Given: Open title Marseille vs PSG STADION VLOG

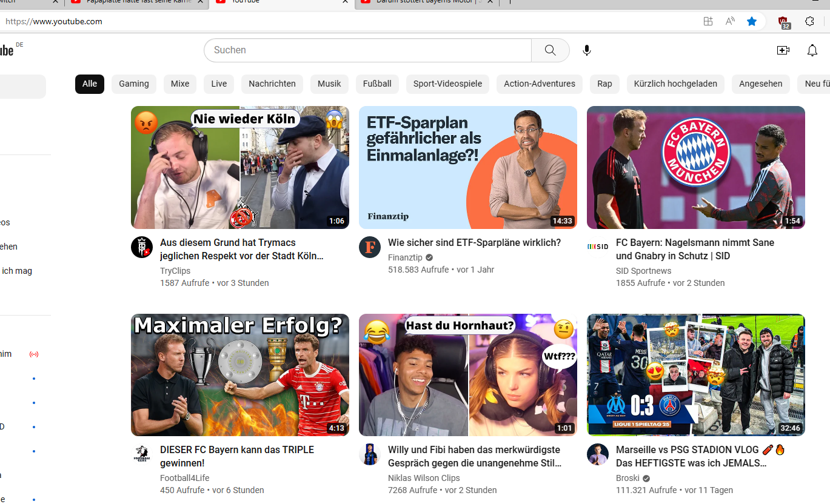Looking at the screenshot, I should pyautogui.click(x=701, y=456).
